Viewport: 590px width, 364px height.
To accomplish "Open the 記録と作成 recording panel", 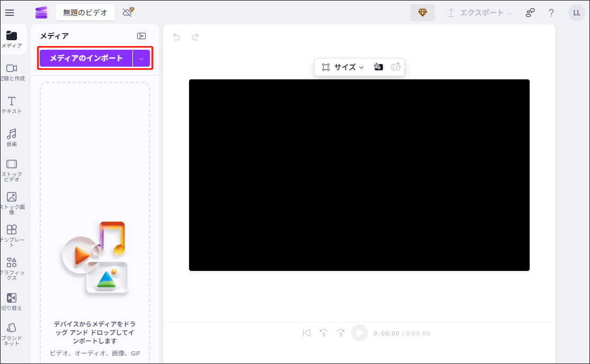I will (x=11, y=71).
